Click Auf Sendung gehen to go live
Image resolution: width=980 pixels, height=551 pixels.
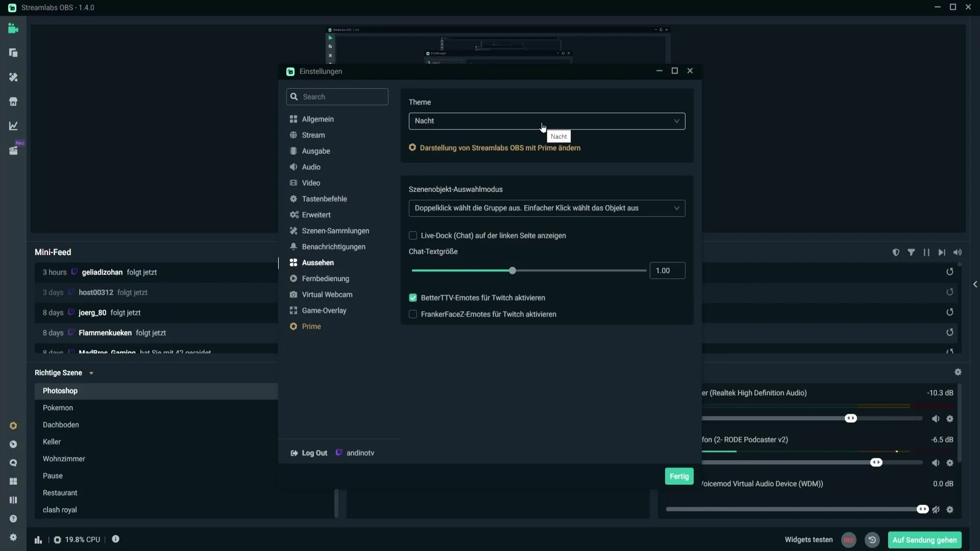coord(925,540)
